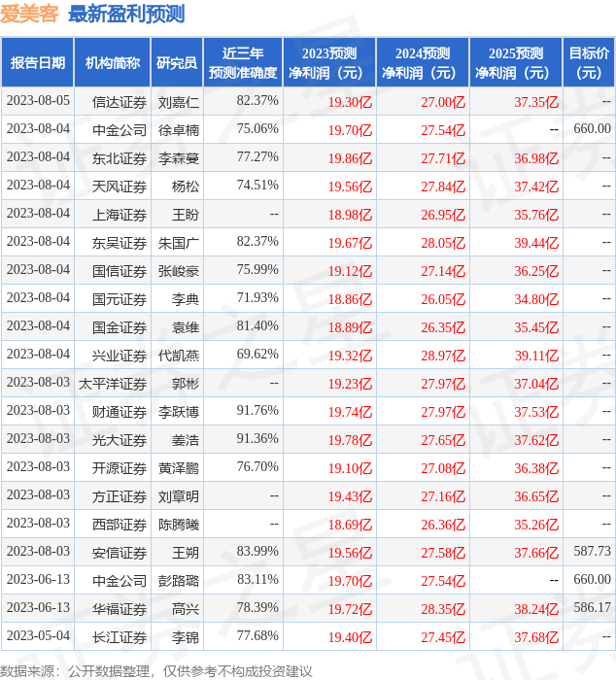Click the 37.35亿 profit value
This screenshot has width=616, height=680.
536,102
